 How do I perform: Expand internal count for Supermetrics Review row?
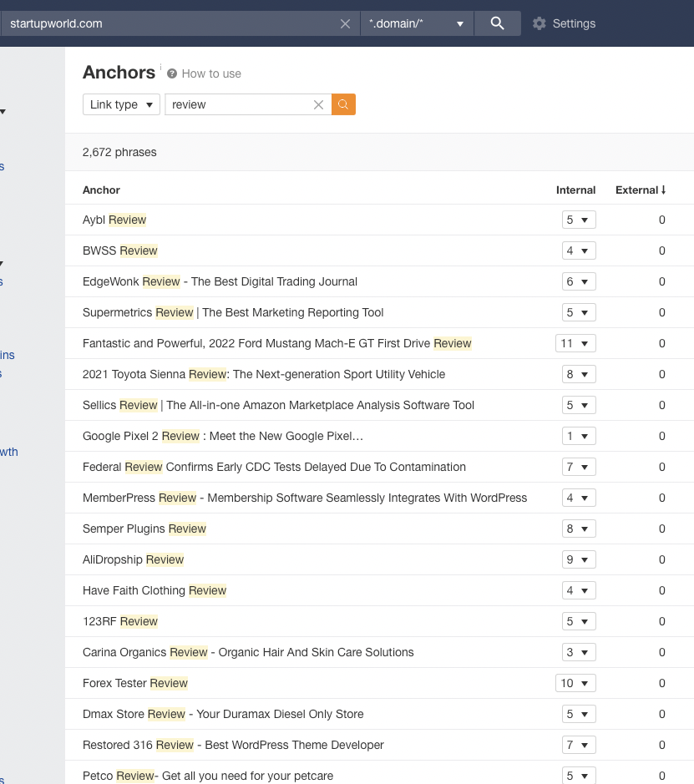point(579,312)
